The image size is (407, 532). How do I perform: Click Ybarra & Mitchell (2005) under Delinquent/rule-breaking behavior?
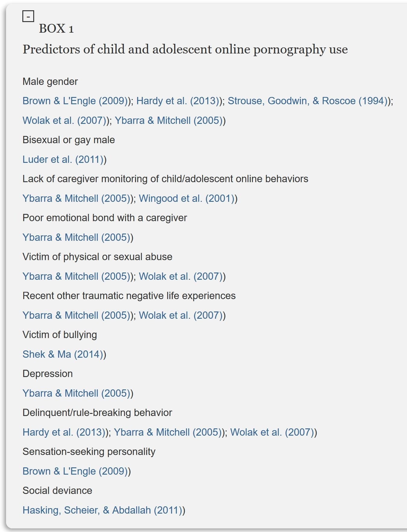[168, 432]
